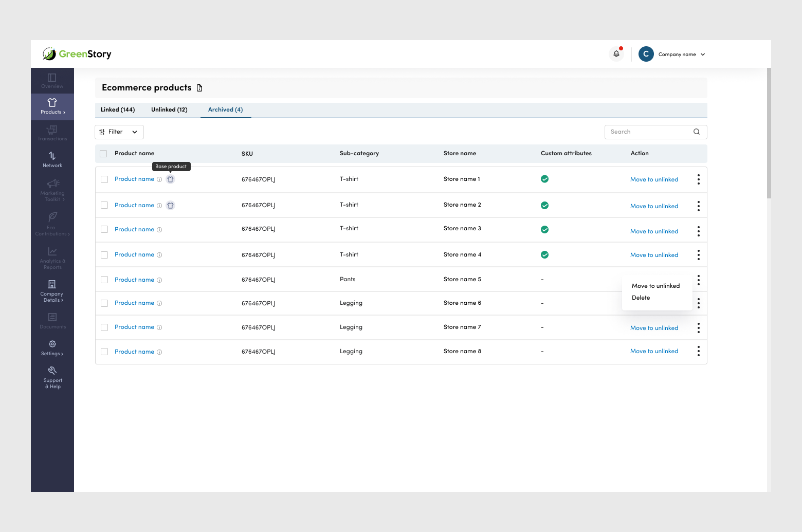Switch to the Unlinked (12) tab
The width and height of the screenshot is (802, 532).
click(x=169, y=109)
